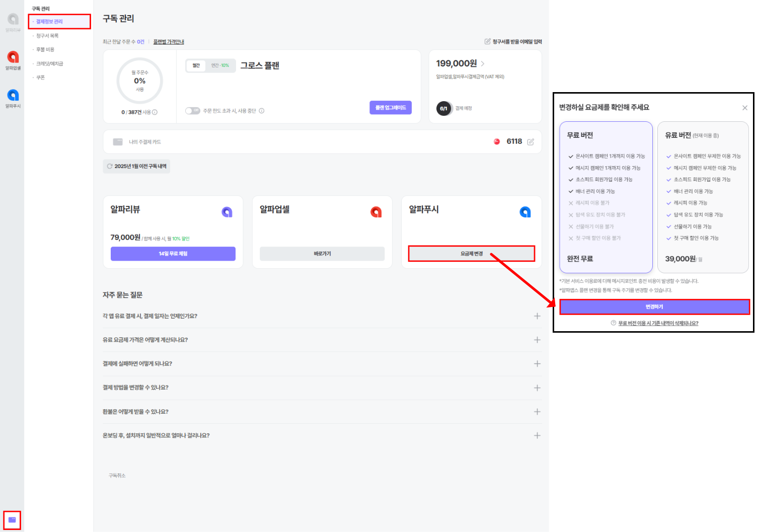
Task: Open 2025년 1월 이전 구독 내역 button
Action: (136, 166)
